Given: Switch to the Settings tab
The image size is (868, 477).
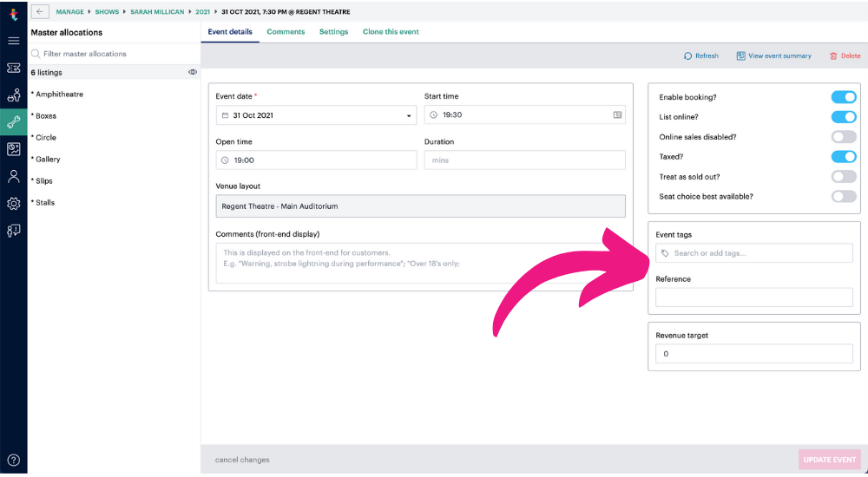Looking at the screenshot, I should pyautogui.click(x=333, y=32).
